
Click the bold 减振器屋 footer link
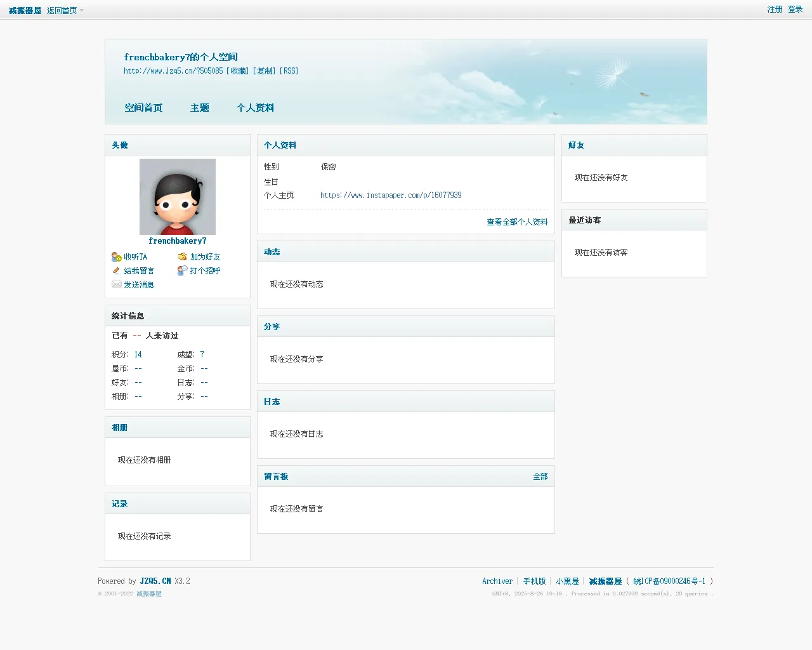606,581
